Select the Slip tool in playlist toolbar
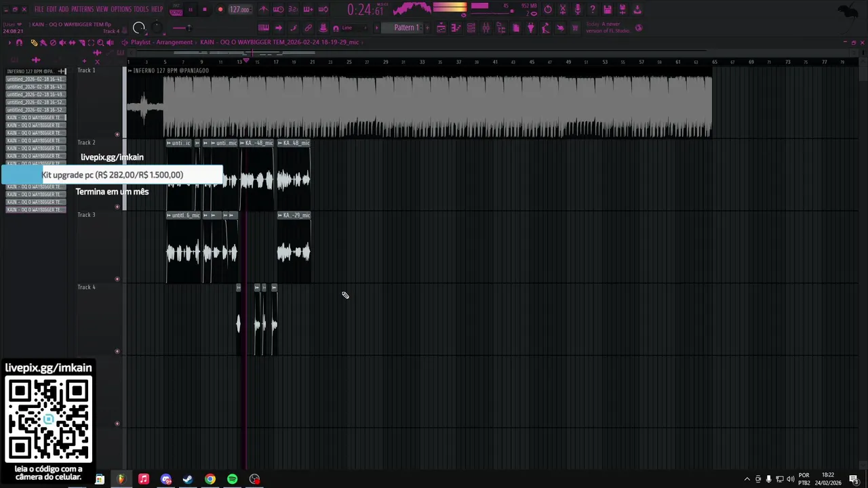Viewport: 868px width, 488px height. (x=72, y=43)
